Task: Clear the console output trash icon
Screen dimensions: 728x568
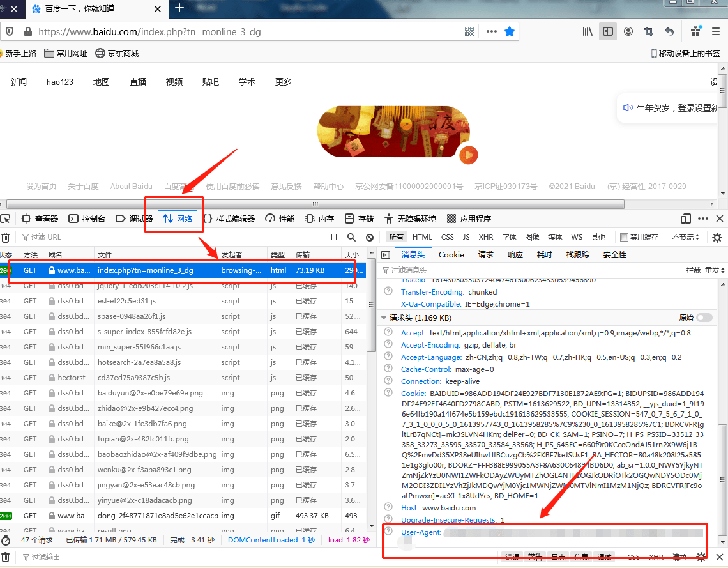Action: click(x=6, y=557)
